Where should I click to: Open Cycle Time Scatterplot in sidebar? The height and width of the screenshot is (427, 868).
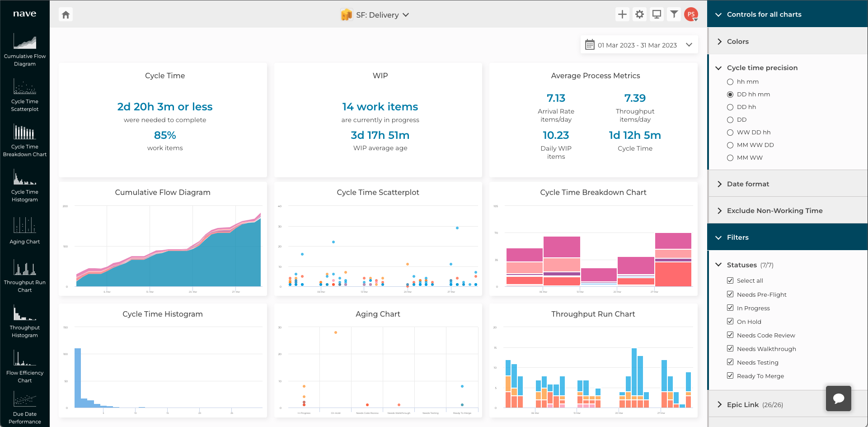click(x=25, y=95)
